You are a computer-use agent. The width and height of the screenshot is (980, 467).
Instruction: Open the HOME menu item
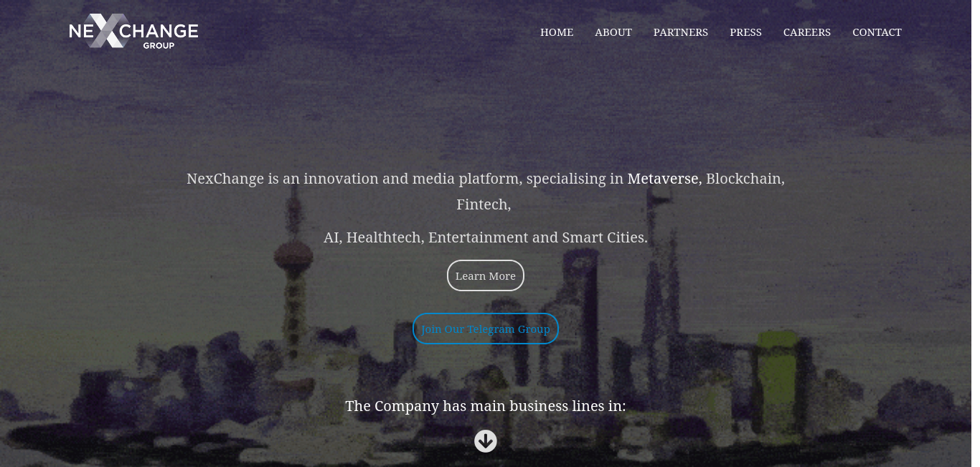[557, 32]
